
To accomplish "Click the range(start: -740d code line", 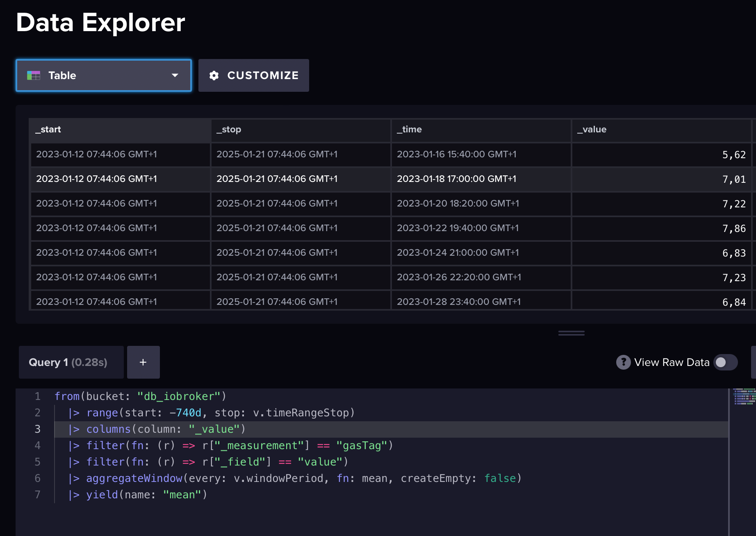I will (212, 413).
